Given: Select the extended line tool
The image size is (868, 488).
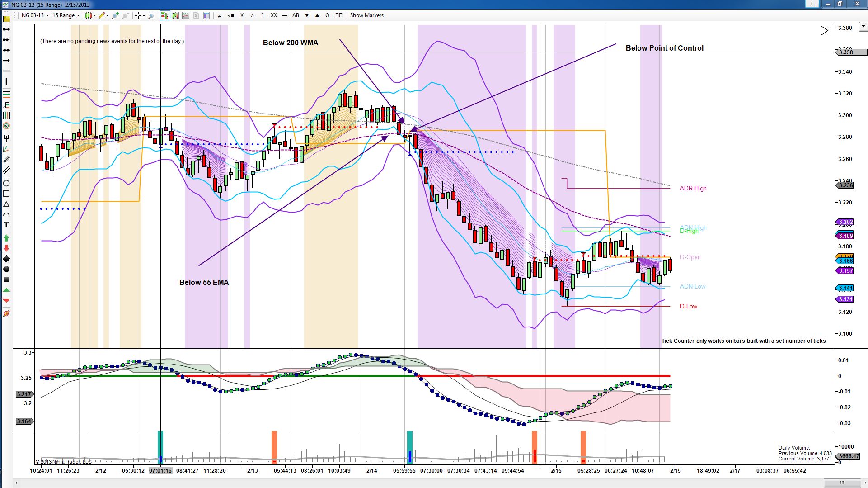Looking at the screenshot, I should tap(6, 50).
